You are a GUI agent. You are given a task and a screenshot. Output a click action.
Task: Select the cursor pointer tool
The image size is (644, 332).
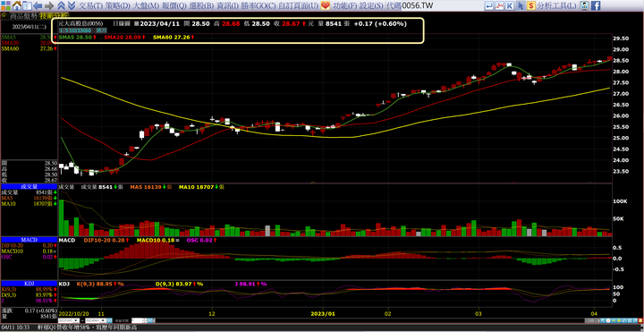pyautogui.click(x=521, y=5)
